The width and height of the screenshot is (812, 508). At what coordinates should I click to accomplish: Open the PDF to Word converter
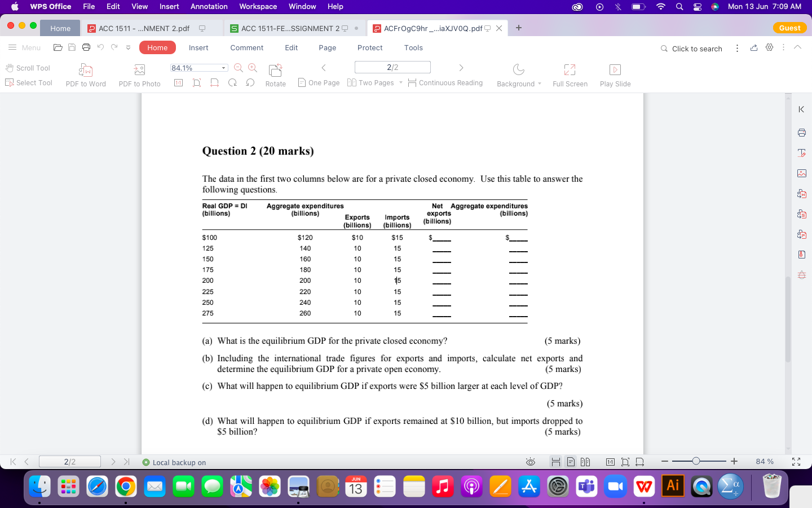click(x=85, y=74)
